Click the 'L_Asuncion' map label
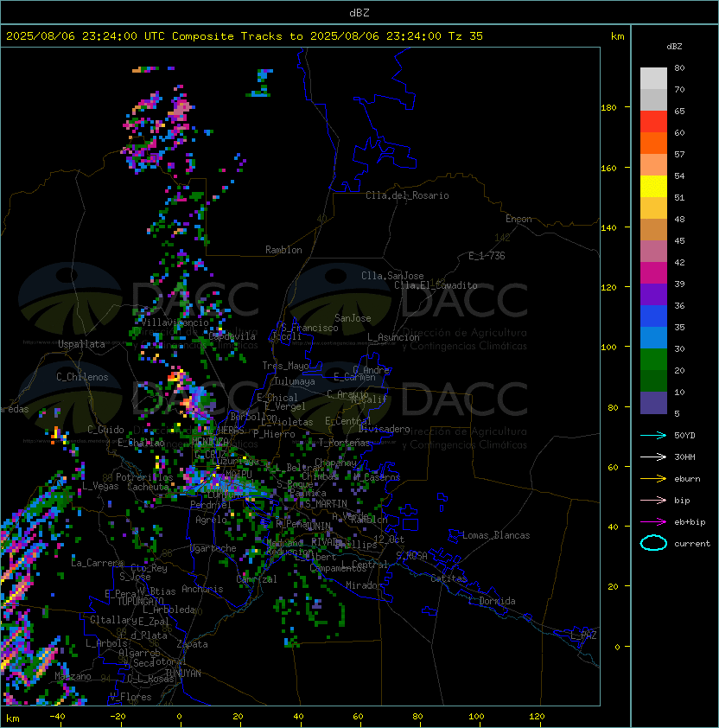The image size is (719, 728). coord(393,337)
